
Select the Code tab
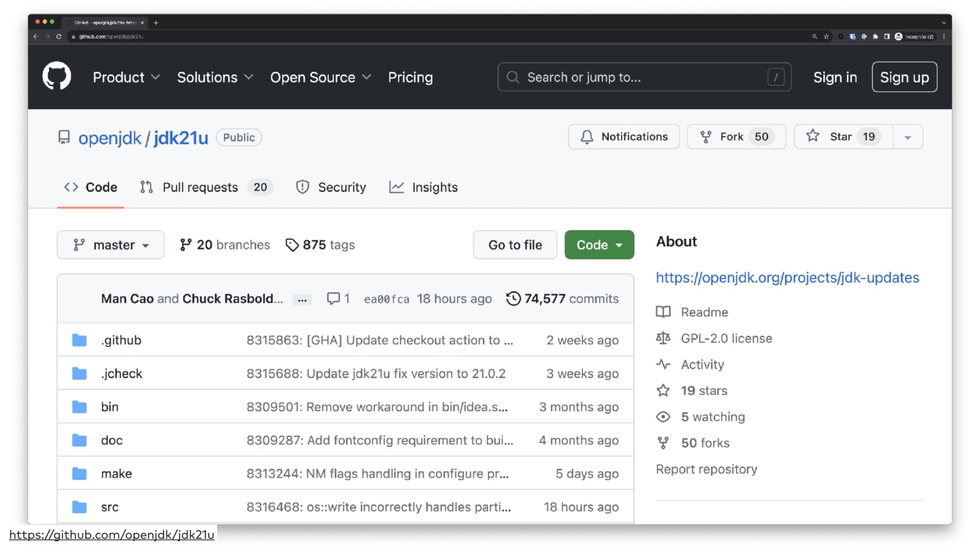click(91, 187)
